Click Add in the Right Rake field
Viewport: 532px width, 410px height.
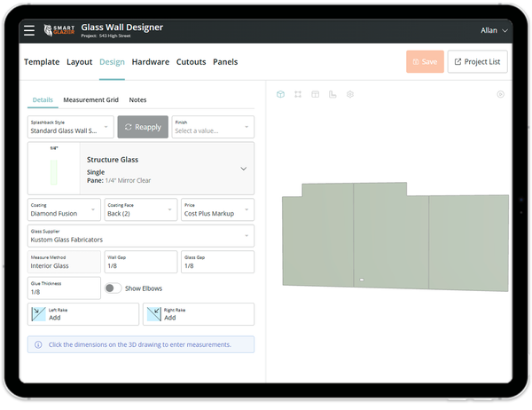coord(170,318)
